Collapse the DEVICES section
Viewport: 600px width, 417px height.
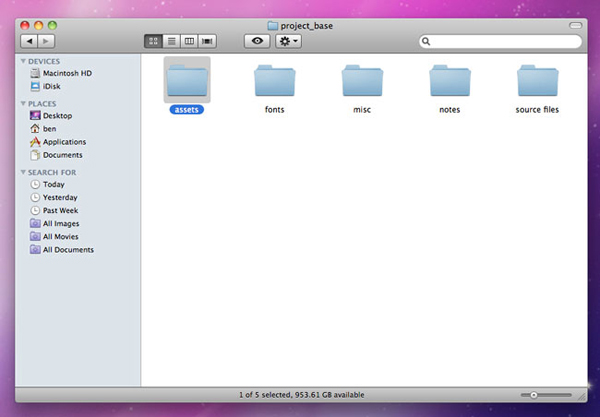tap(23, 61)
